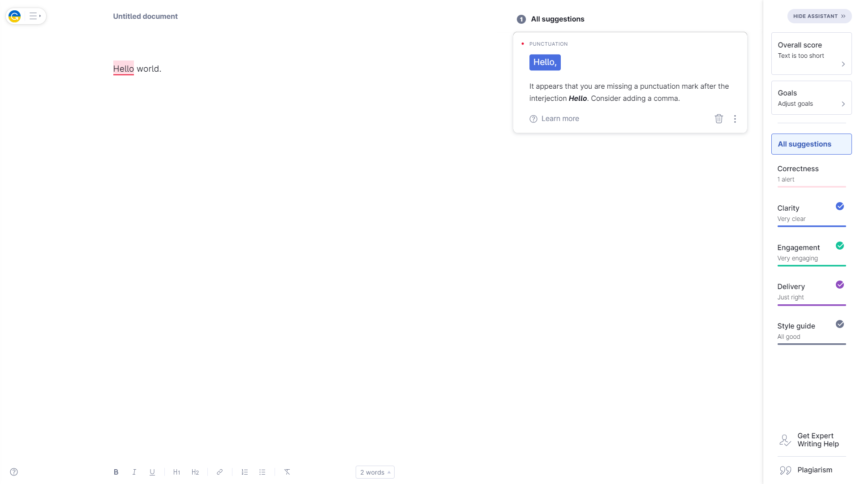860x484 pixels.
Task: Clear formatting with the toolbar icon
Action: point(287,472)
